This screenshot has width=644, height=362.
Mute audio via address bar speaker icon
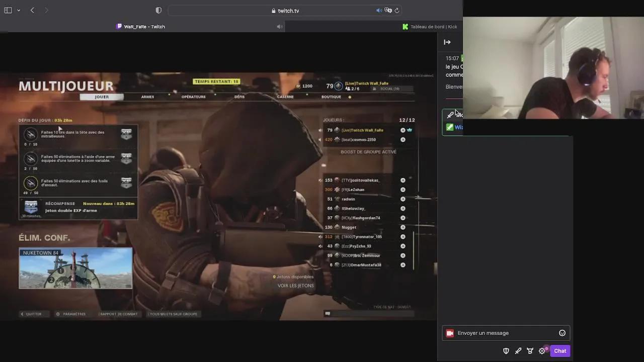(x=379, y=10)
